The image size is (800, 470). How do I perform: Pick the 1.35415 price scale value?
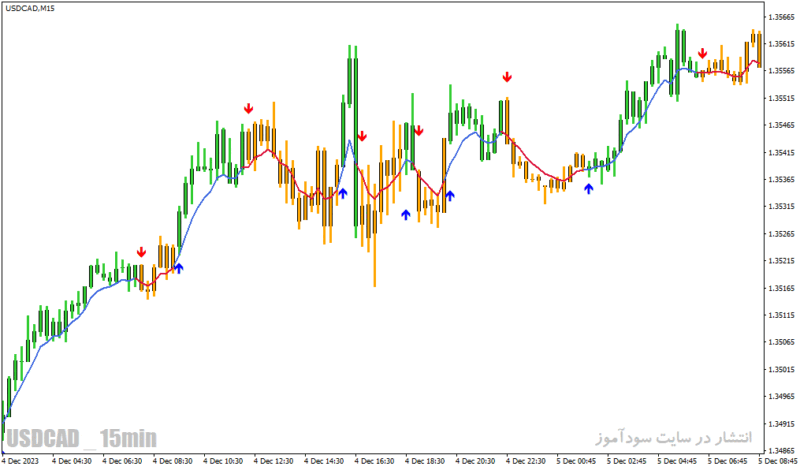pos(781,153)
